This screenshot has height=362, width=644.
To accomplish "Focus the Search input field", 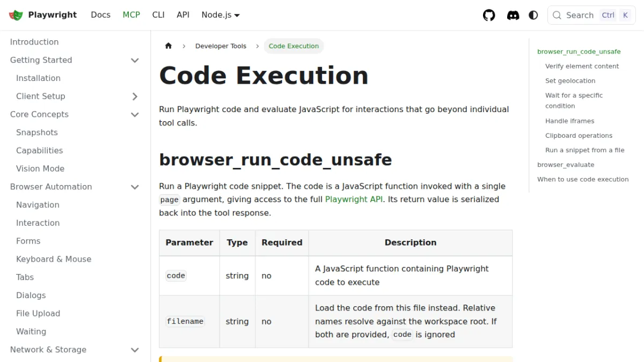I will click(591, 15).
